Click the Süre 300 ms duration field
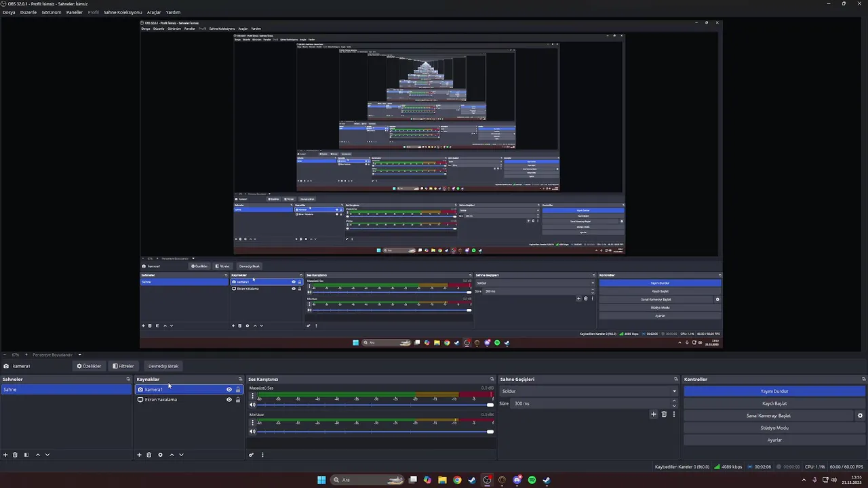The image size is (868, 488). (x=589, y=403)
